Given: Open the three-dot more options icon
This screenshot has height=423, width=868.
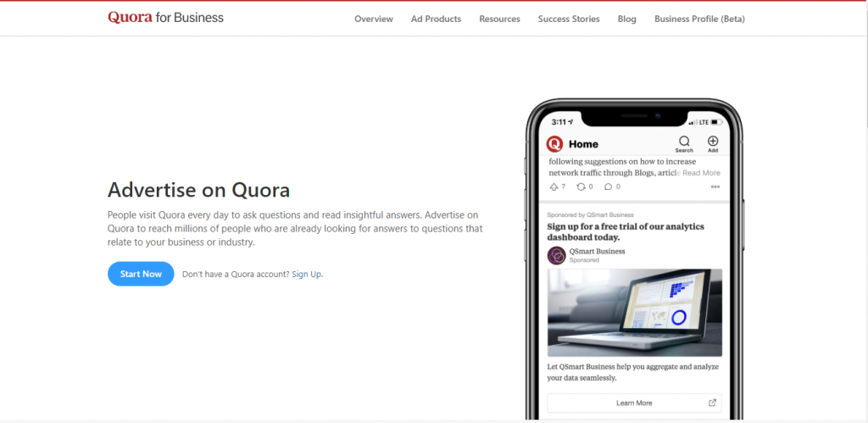Looking at the screenshot, I should point(715,187).
